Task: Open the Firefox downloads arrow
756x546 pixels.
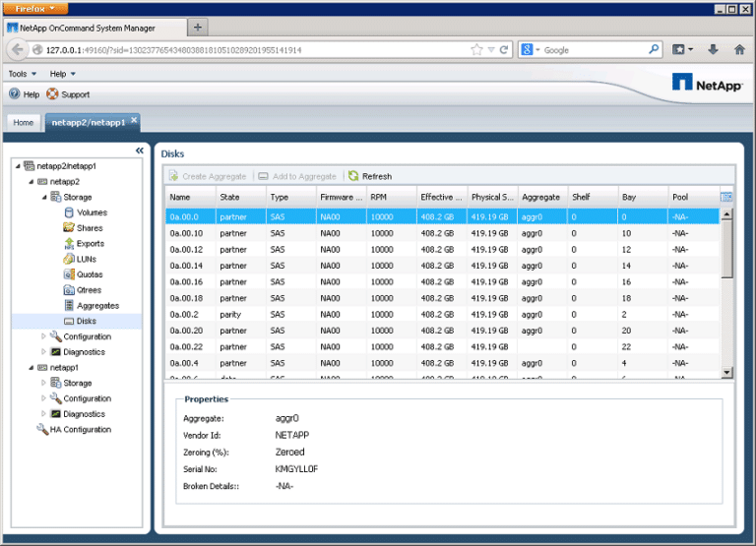Action: pyautogui.click(x=713, y=49)
